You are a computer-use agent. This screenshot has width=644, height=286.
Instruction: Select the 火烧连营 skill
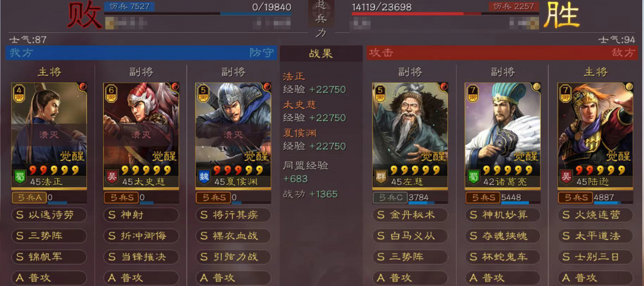(595, 215)
